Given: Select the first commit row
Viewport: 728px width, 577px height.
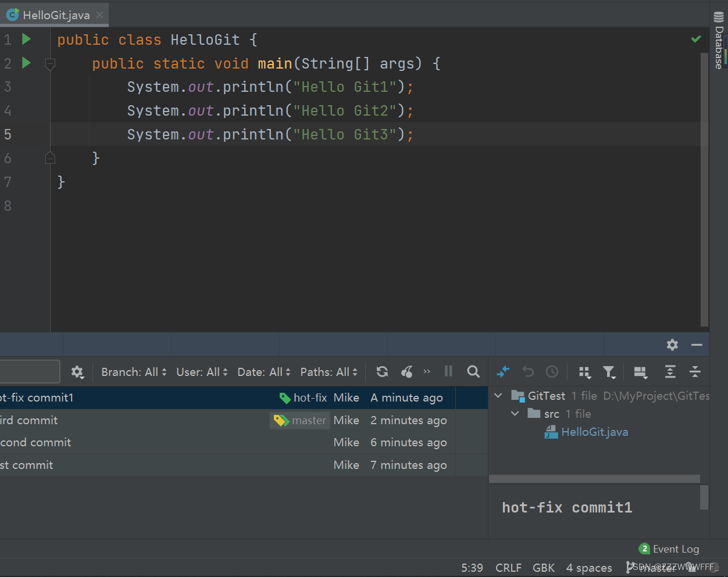Looking at the screenshot, I should 244,465.
